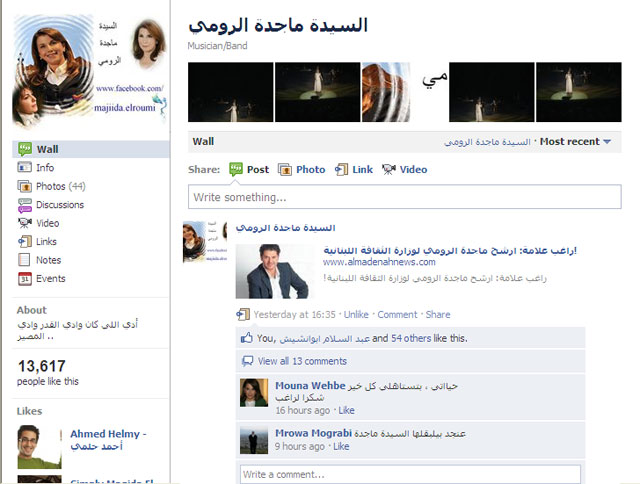Open Ahmed Helmy page thumbnail
Viewport: 640px width, 484px height.
pos(39,446)
